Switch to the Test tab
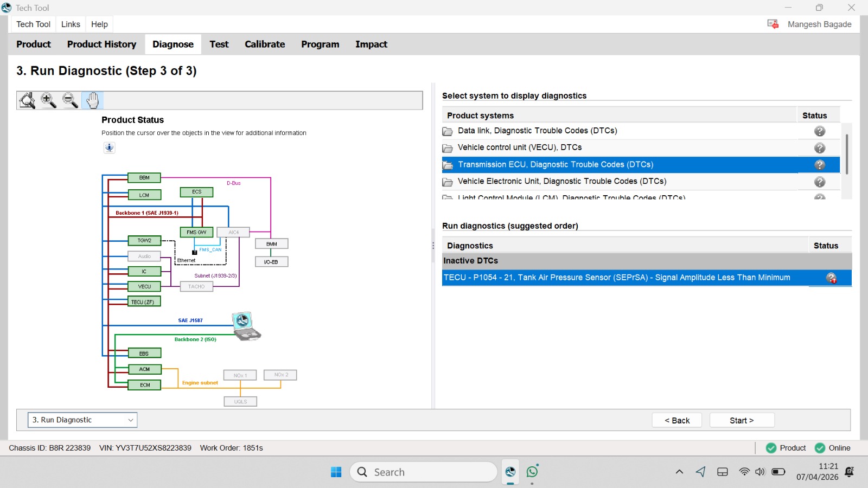 click(219, 44)
